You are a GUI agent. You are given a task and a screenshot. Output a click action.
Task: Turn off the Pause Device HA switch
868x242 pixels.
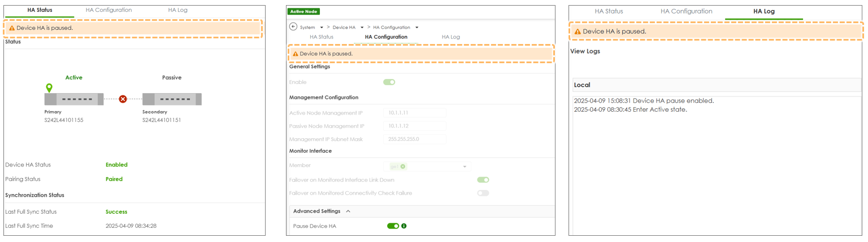[x=393, y=226]
